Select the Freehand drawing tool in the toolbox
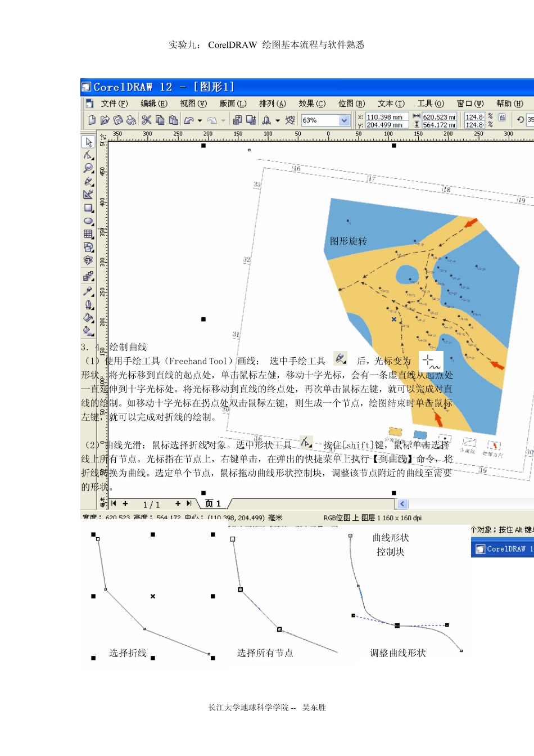The width and height of the screenshot is (534, 756). pos(88,181)
